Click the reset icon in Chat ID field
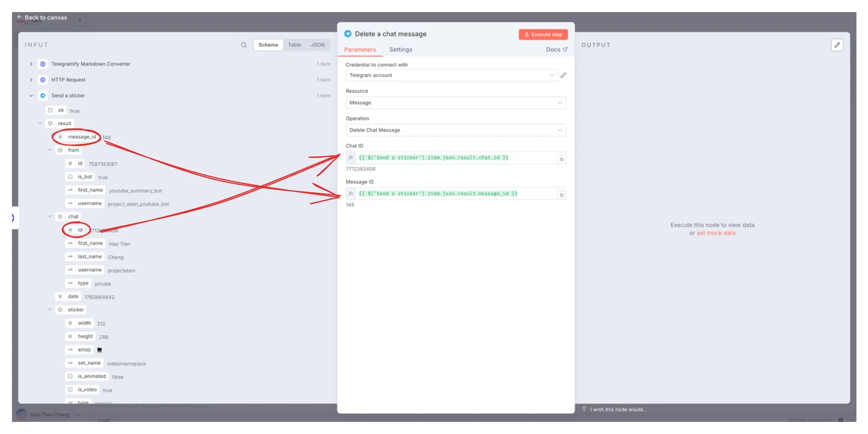 click(x=562, y=159)
